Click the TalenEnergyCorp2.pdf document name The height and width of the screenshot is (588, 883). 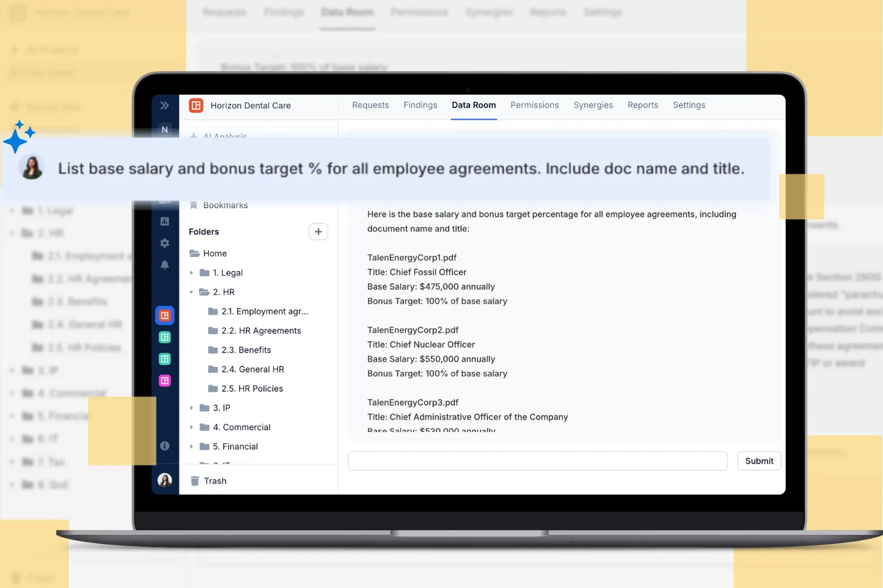pos(413,330)
